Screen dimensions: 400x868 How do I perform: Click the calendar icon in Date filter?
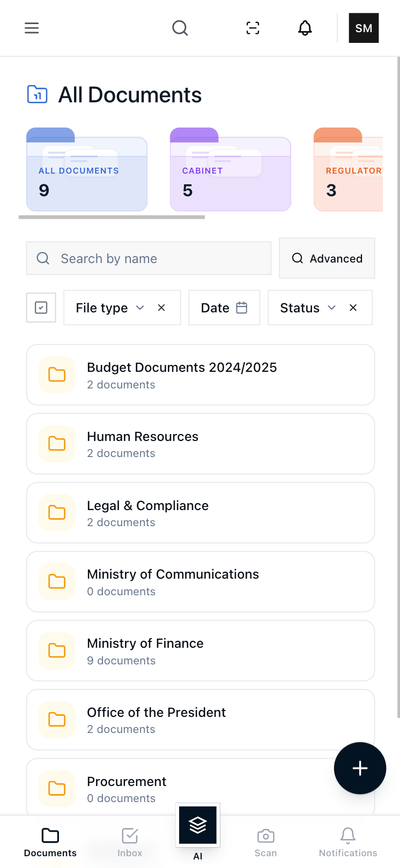click(x=242, y=308)
